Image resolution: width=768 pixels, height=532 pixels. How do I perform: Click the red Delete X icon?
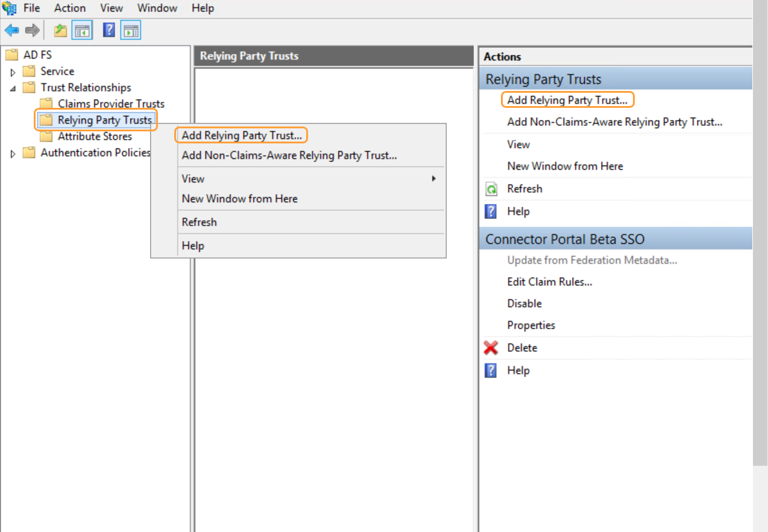pos(491,348)
